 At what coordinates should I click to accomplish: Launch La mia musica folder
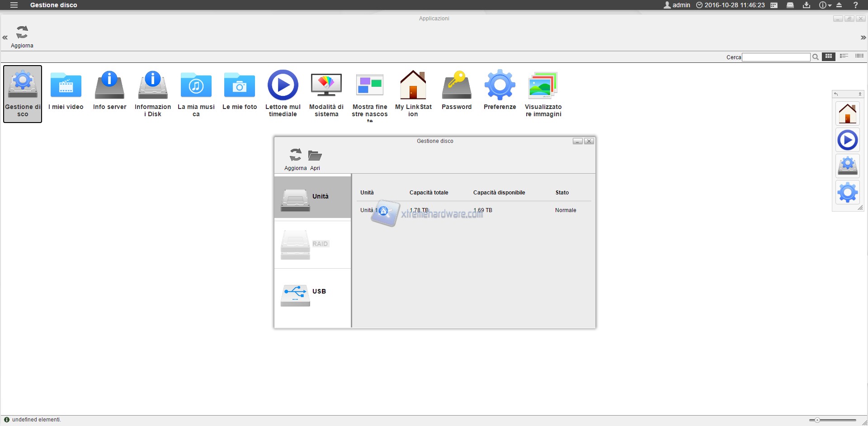click(196, 90)
